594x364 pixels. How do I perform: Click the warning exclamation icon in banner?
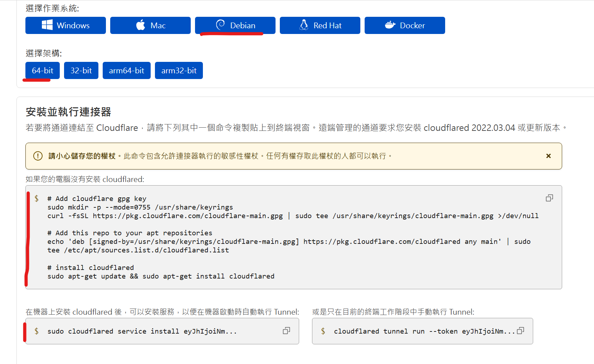[38, 156]
